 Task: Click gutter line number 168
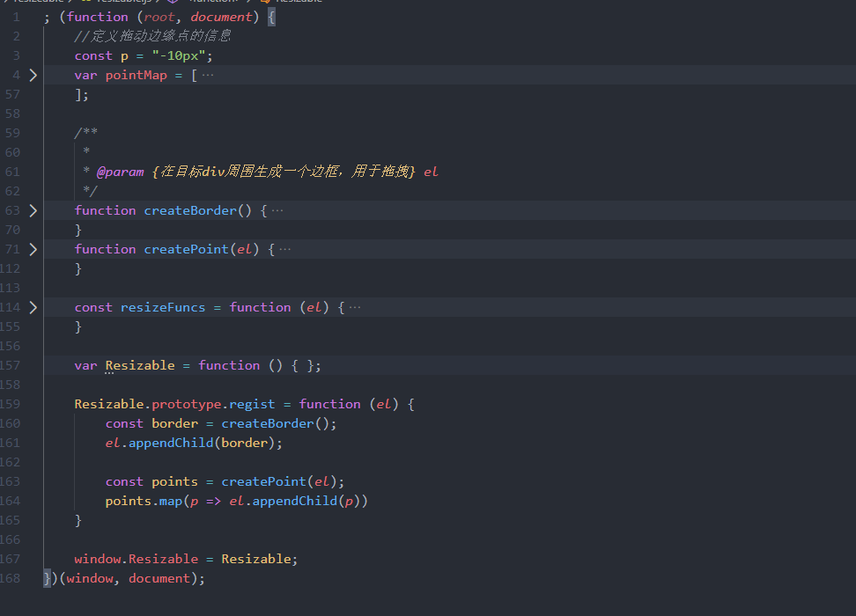(10, 578)
